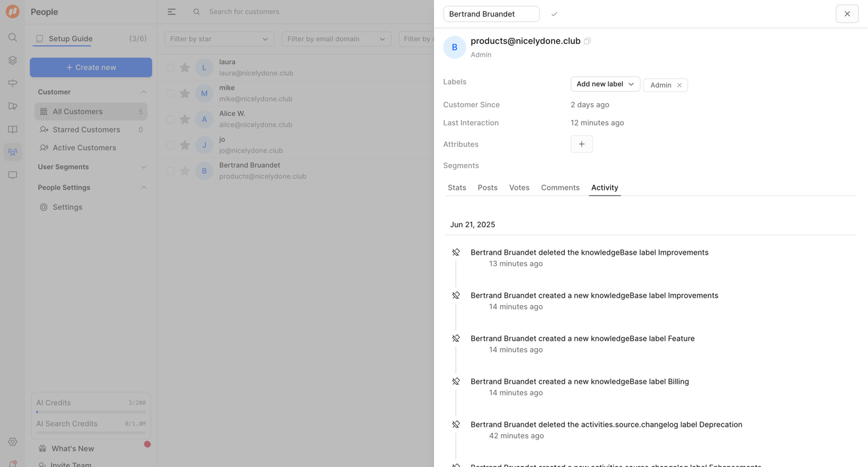This screenshot has width=868, height=467.
Task: Copy the products@nicelydone.club email address
Action: (587, 41)
